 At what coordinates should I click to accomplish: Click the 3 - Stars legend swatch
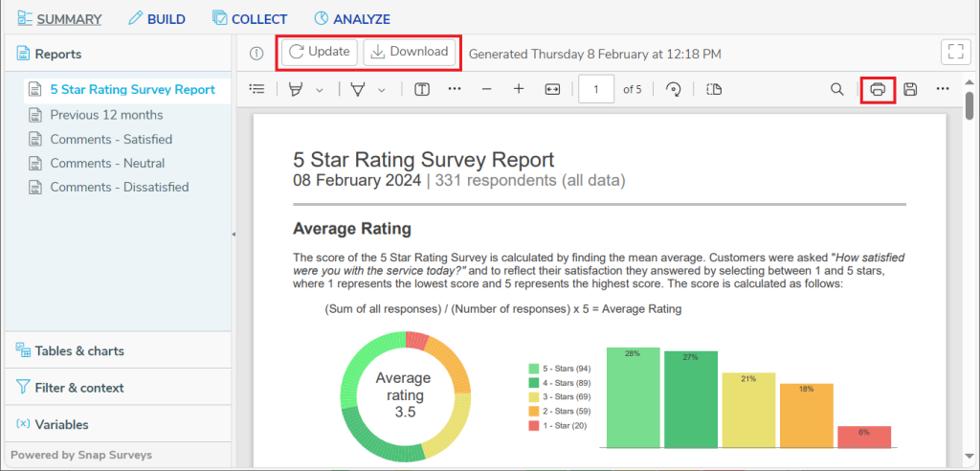(x=534, y=397)
